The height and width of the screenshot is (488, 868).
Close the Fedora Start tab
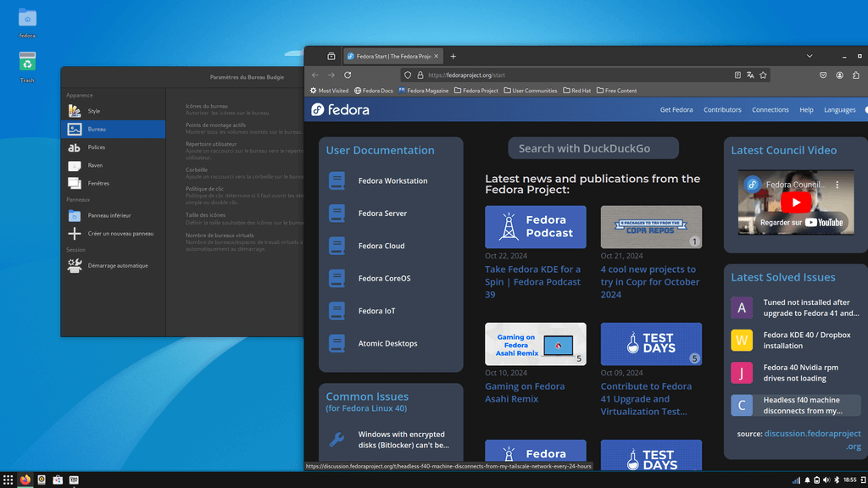coord(437,57)
